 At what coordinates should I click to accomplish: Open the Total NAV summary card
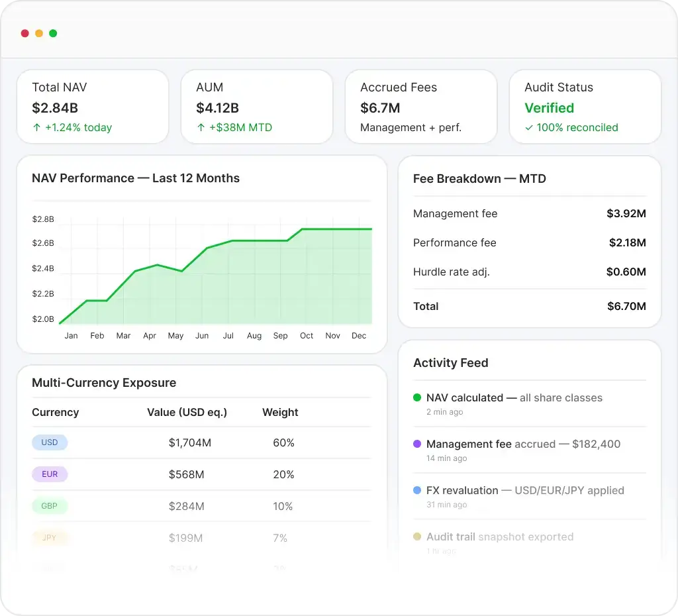click(93, 107)
